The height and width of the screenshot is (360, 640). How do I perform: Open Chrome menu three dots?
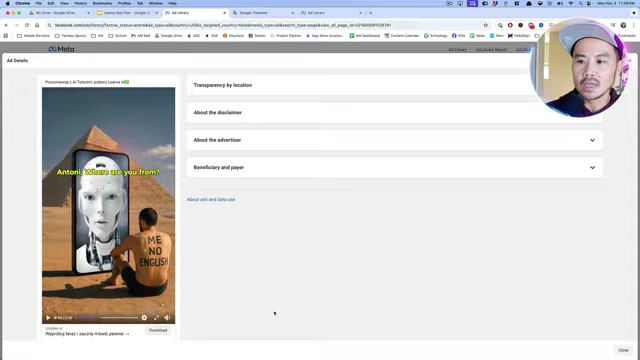coord(634,25)
